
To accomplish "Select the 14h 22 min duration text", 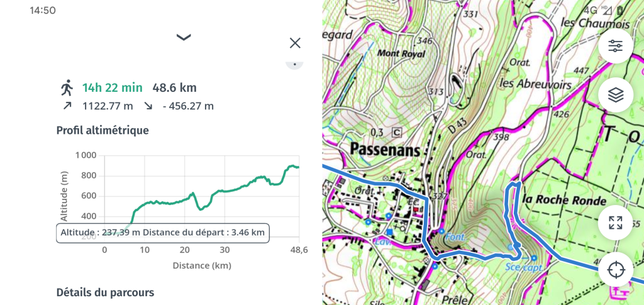I will click(113, 87).
